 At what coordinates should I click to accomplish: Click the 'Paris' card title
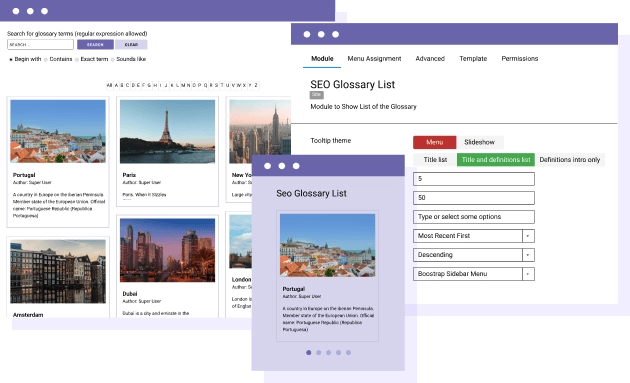tap(129, 175)
